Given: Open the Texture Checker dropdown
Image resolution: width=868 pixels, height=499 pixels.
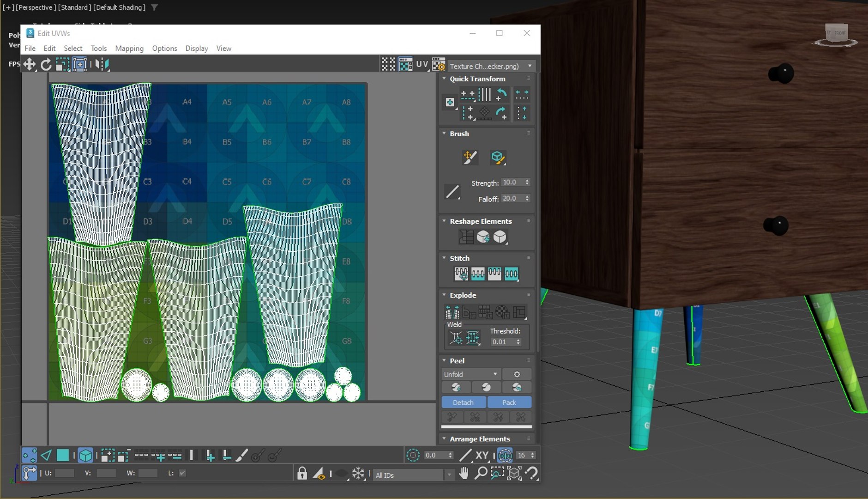Looking at the screenshot, I should pos(491,66).
